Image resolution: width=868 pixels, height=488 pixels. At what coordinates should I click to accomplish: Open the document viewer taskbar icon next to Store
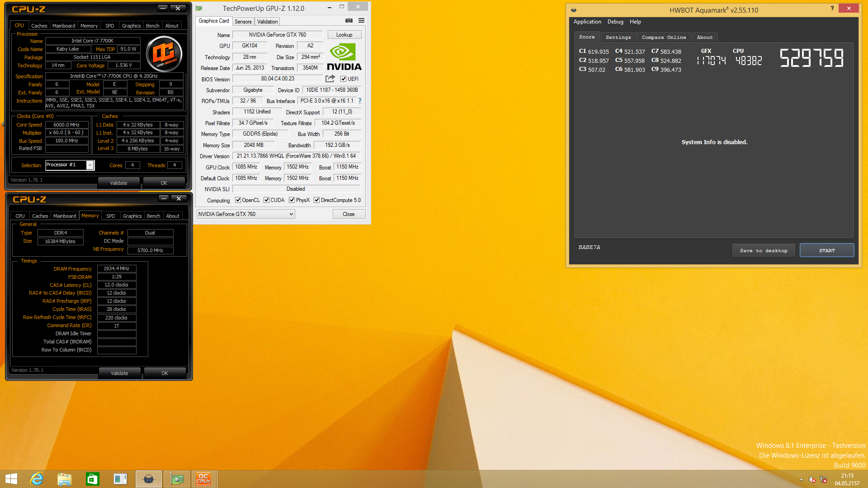click(120, 479)
